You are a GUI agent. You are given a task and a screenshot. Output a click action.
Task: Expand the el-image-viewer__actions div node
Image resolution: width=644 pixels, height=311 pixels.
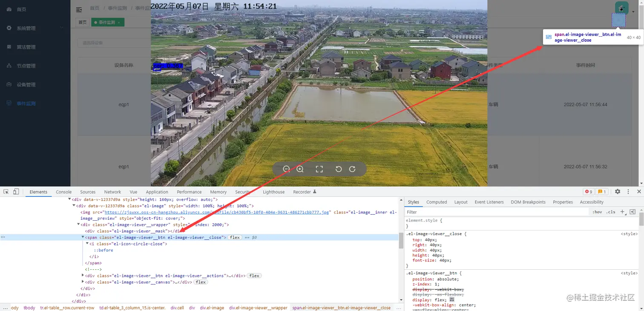pyautogui.click(x=83, y=276)
